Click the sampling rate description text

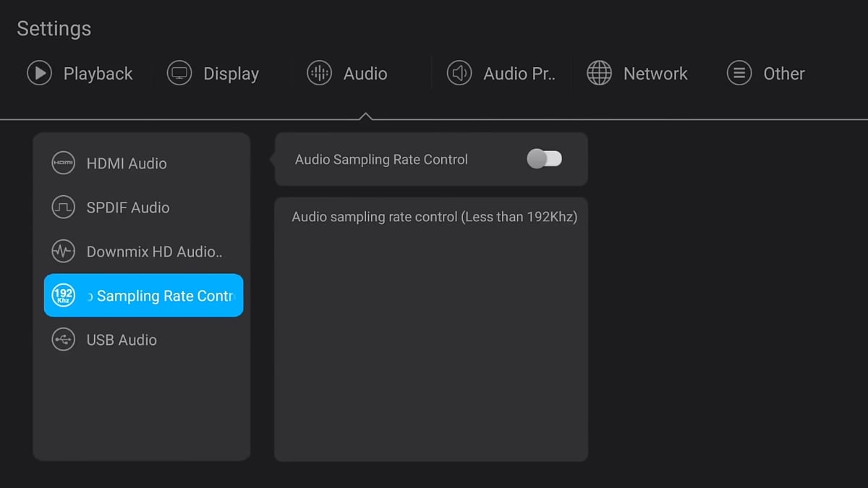point(434,217)
